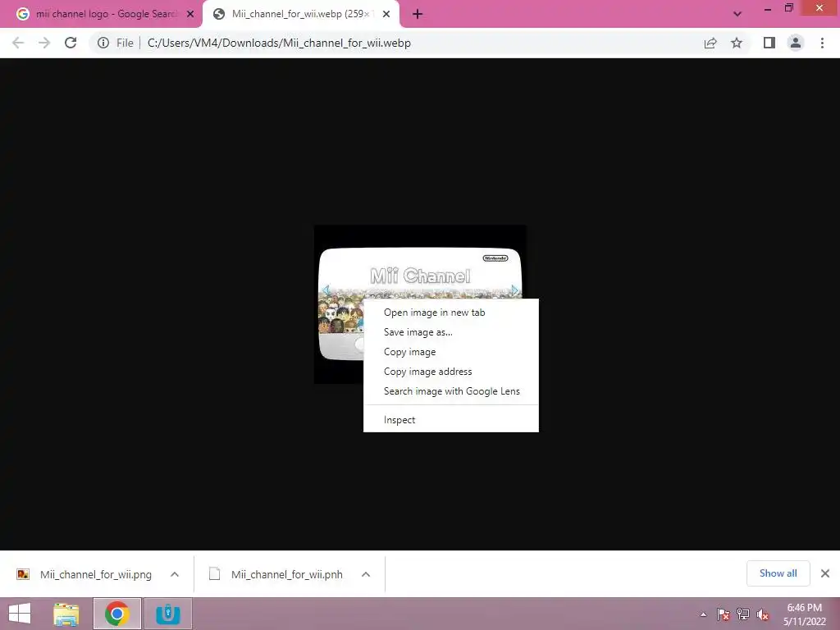
Task: Click the PNG file icon in downloads bar
Action: tap(23, 574)
